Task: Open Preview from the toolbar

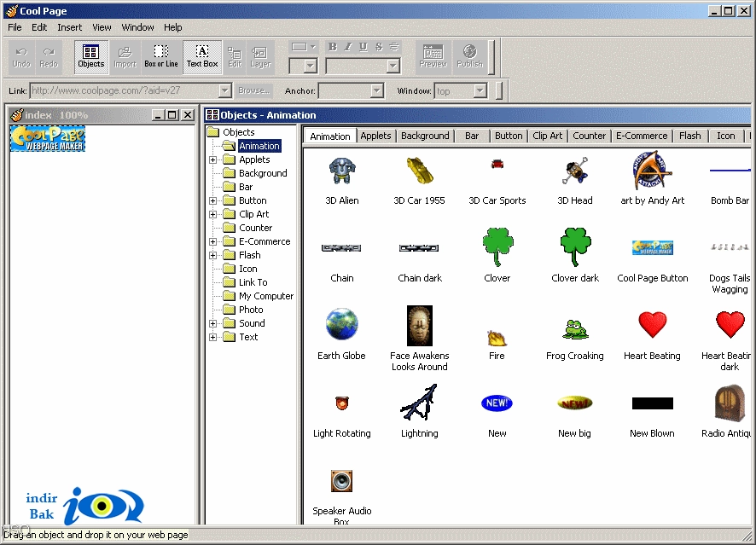Action: click(433, 57)
